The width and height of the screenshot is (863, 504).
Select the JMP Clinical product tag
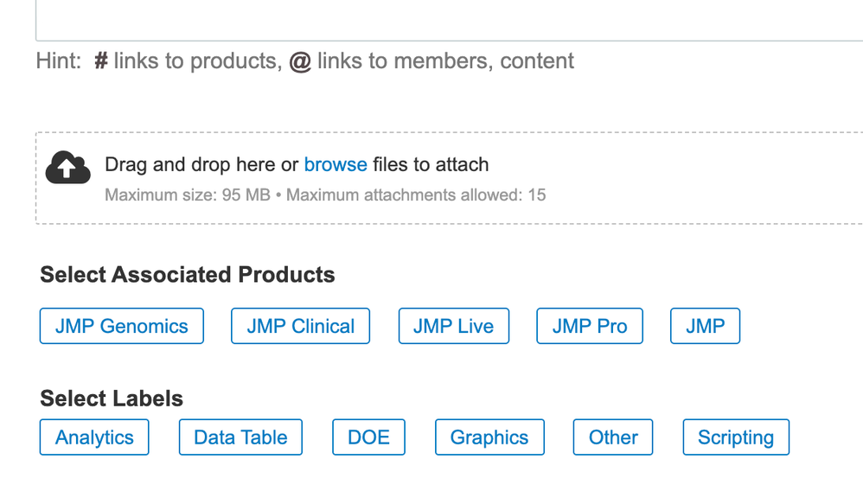coord(300,326)
